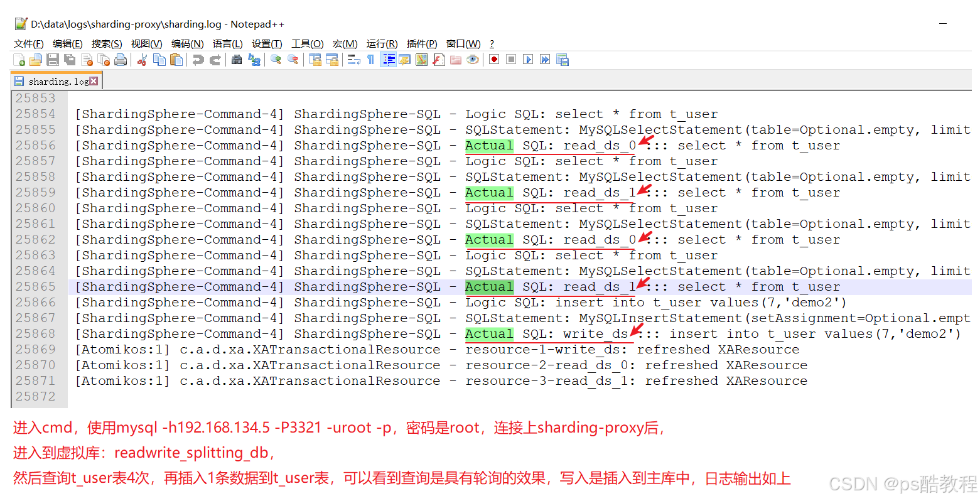The image size is (980, 501).
Task: Toggle synchronized horizontal scrolling
Action: click(332, 60)
